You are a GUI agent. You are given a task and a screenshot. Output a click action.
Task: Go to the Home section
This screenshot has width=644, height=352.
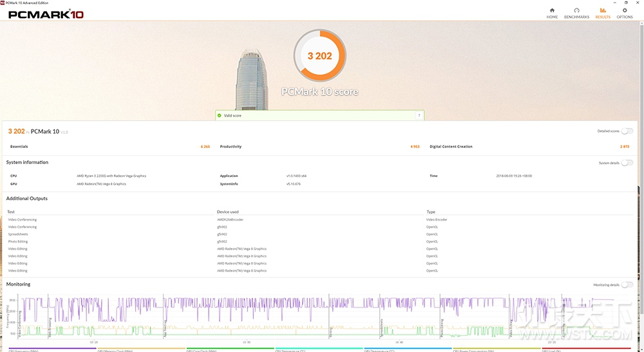click(552, 13)
